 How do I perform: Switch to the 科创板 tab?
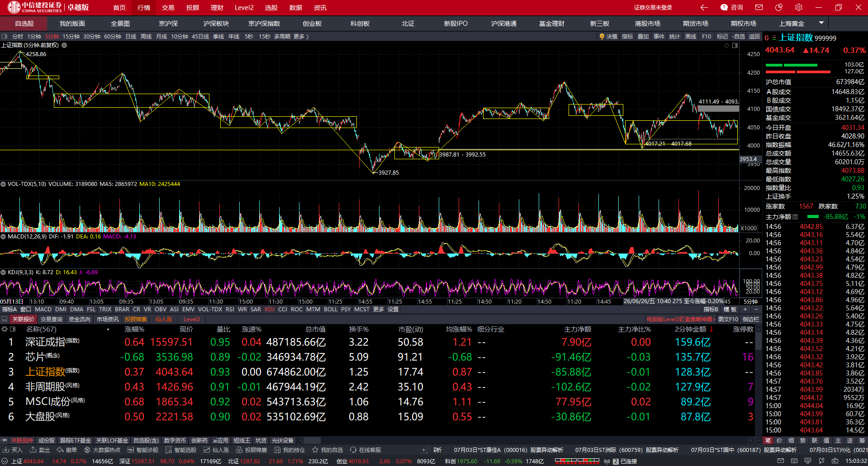360,24
